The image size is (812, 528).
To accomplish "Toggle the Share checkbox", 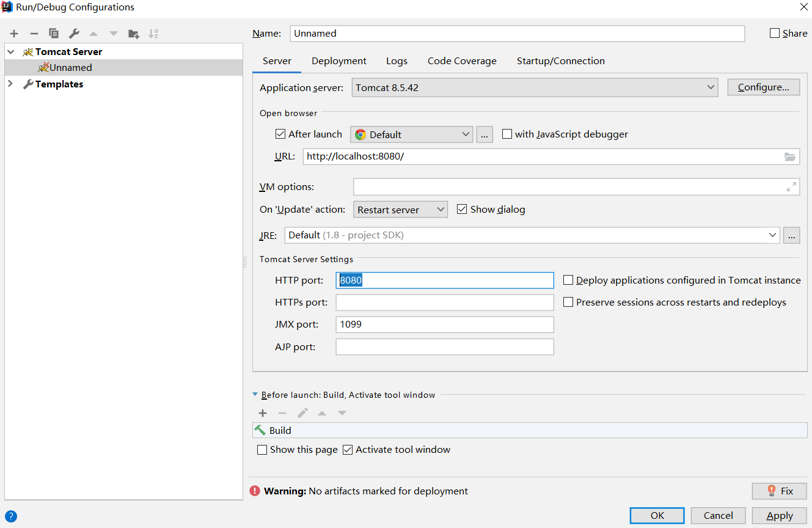I will tap(775, 34).
